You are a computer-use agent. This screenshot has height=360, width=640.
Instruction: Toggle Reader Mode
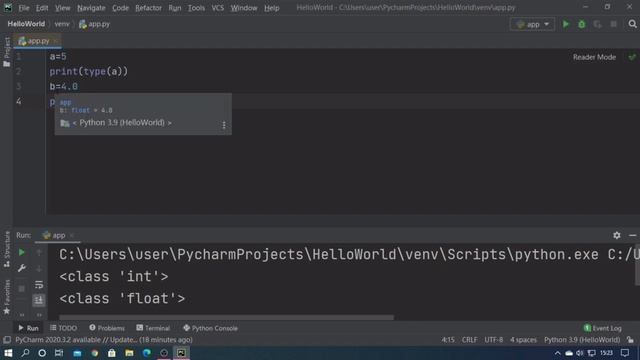594,57
